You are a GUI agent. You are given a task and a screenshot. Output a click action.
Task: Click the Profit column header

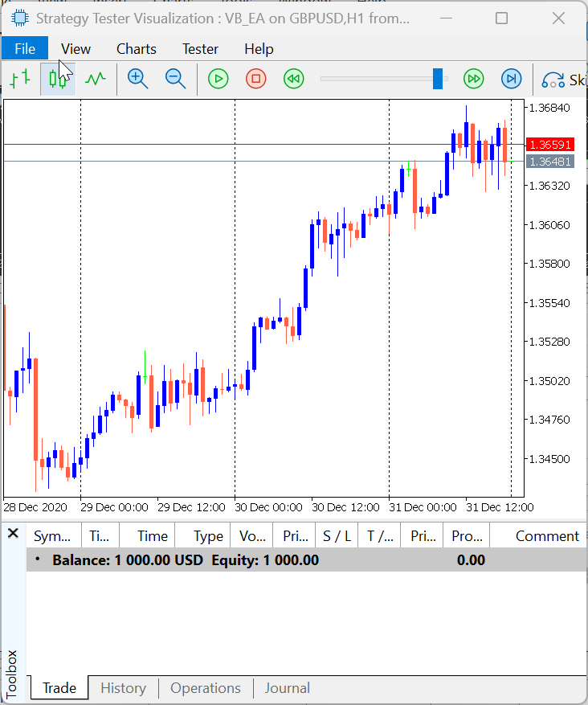(467, 536)
